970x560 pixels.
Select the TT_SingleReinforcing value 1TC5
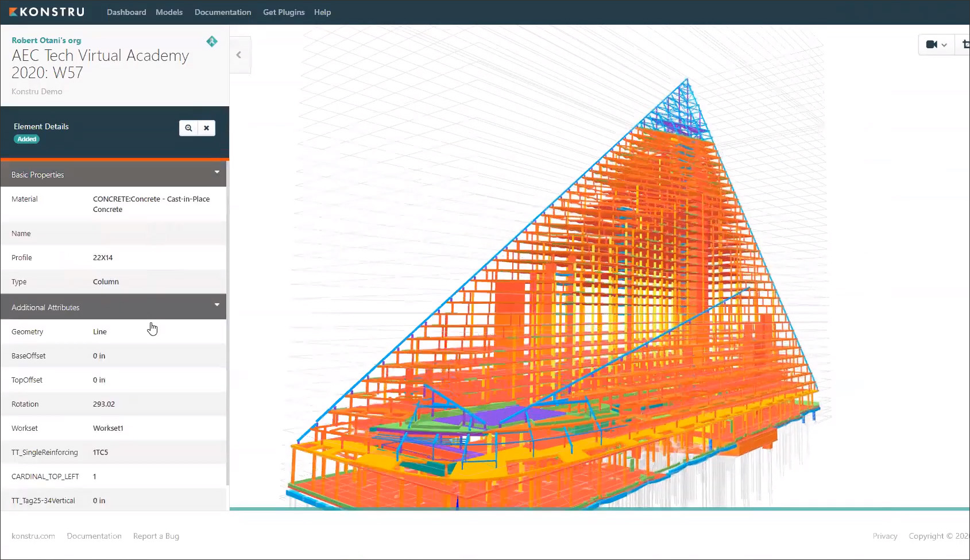(101, 452)
